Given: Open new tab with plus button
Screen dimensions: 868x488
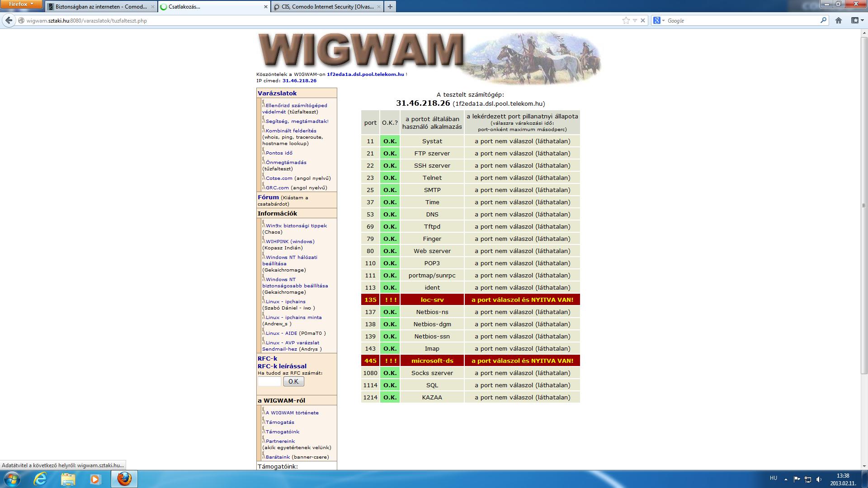Looking at the screenshot, I should pyautogui.click(x=390, y=6).
